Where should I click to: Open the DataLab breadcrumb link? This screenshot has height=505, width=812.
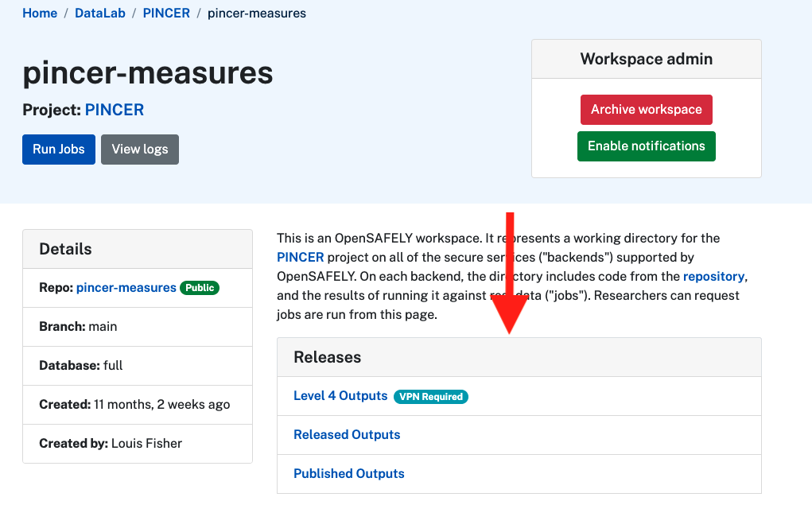(99, 13)
